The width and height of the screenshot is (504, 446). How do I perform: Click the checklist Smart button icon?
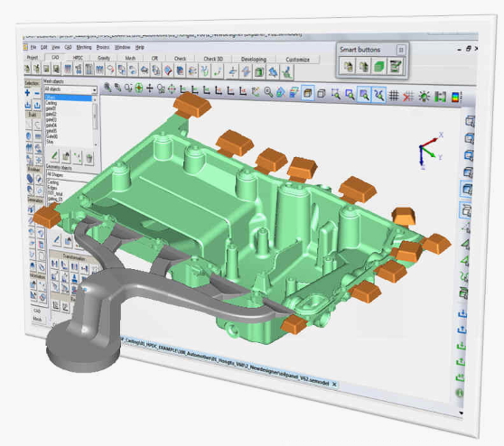(395, 67)
